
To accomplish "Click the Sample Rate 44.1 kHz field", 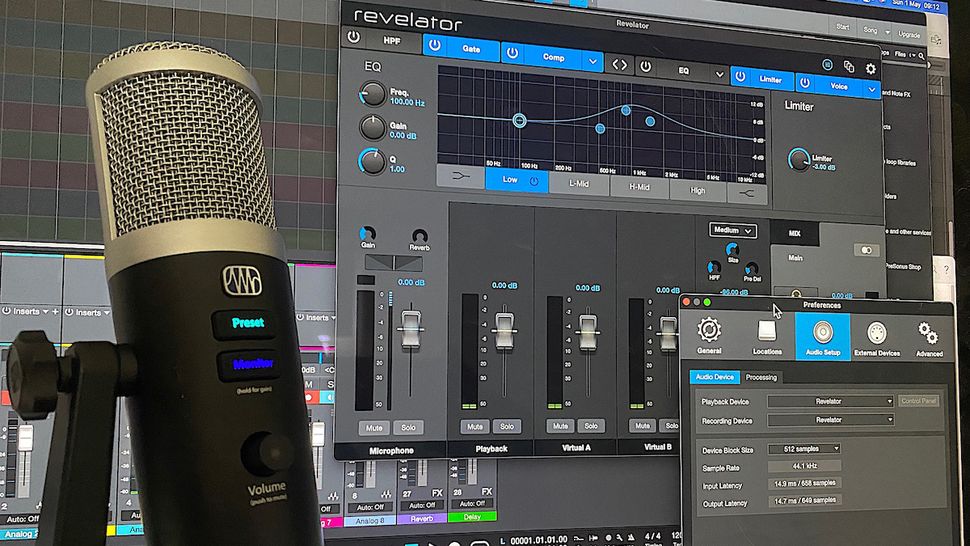I will [x=804, y=466].
